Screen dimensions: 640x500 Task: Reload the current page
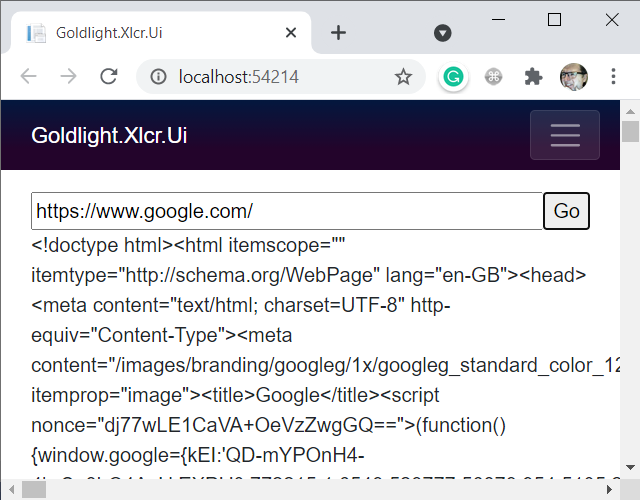pyautogui.click(x=109, y=76)
